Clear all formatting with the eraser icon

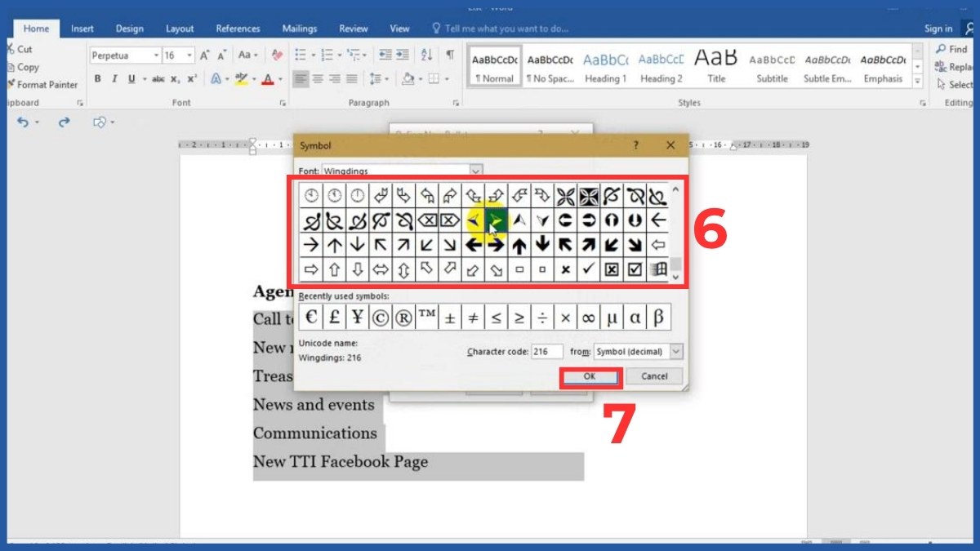[x=278, y=56]
